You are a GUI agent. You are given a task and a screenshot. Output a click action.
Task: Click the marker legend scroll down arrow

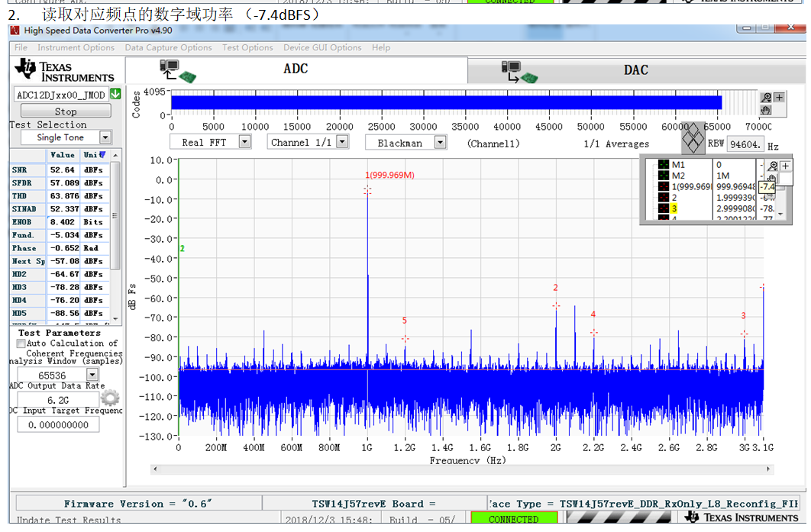pos(780,214)
